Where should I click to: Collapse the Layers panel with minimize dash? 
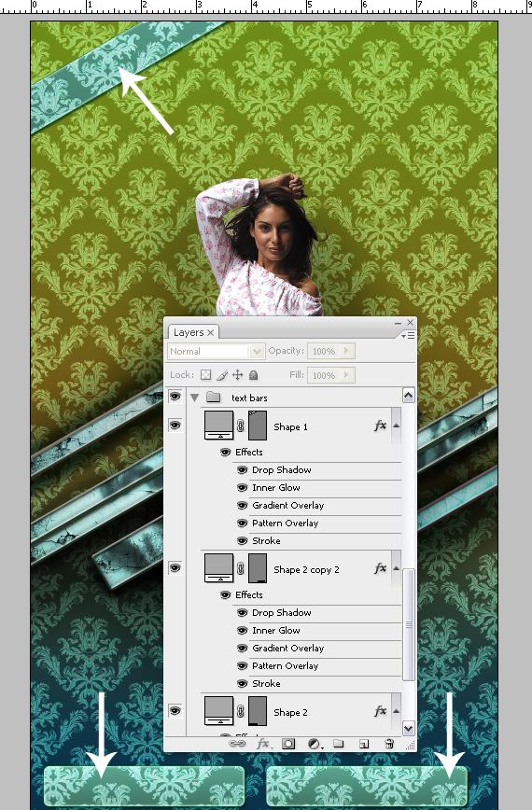398,323
